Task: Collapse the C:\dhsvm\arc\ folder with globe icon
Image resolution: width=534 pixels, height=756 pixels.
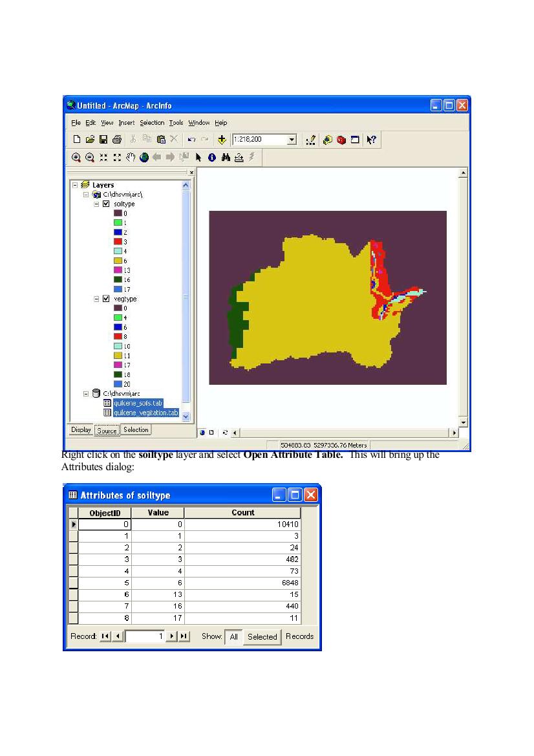Action: [x=86, y=194]
